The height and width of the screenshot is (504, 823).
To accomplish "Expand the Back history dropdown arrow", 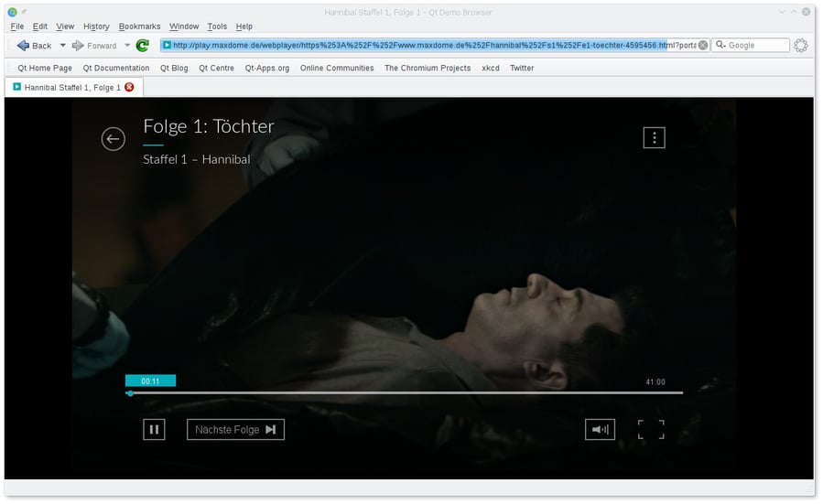I will pyautogui.click(x=62, y=45).
